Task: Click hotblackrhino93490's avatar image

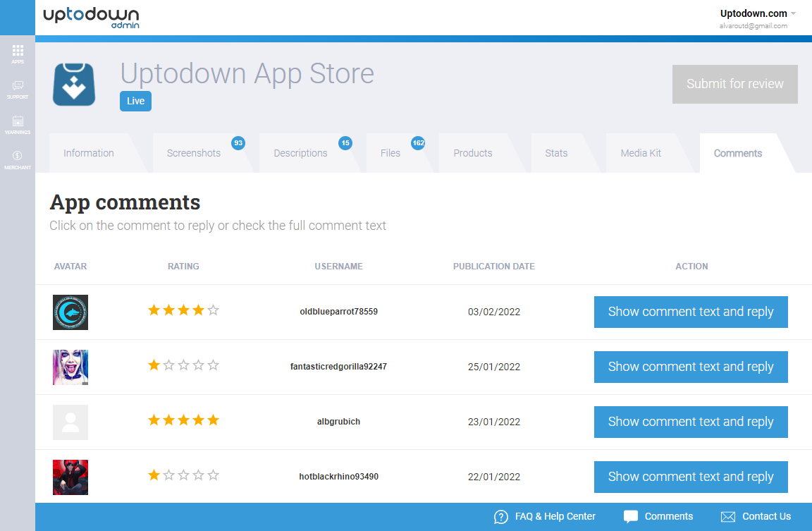Action: [70, 477]
